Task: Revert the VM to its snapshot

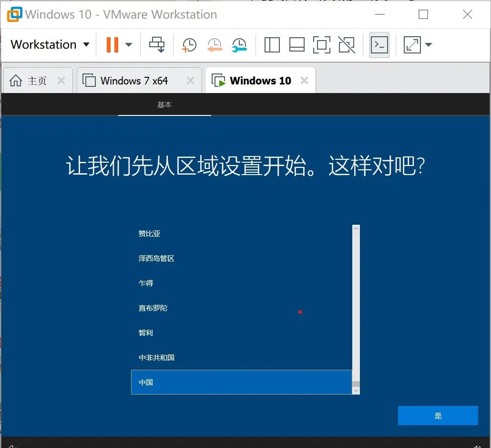Action: (215, 44)
